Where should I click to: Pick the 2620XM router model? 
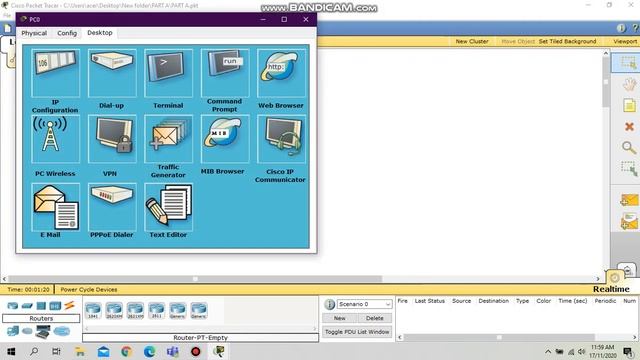(114, 310)
